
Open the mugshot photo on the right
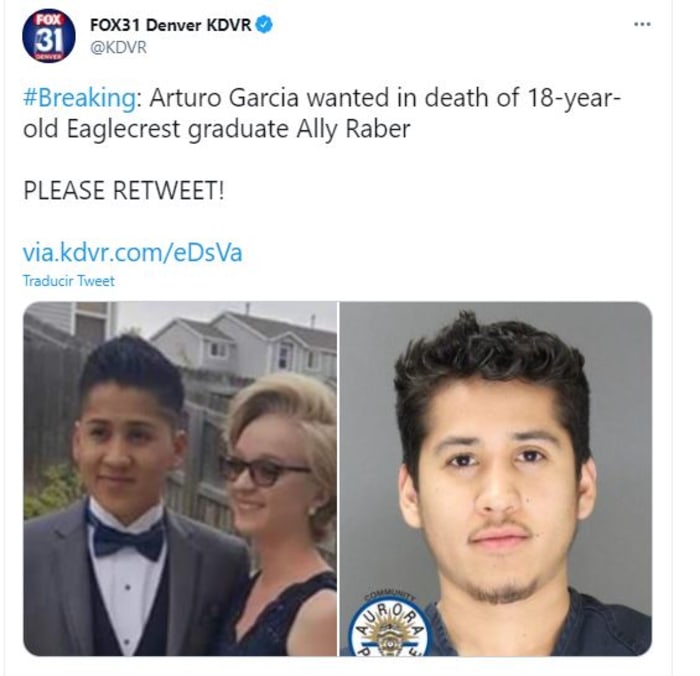tap(496, 479)
